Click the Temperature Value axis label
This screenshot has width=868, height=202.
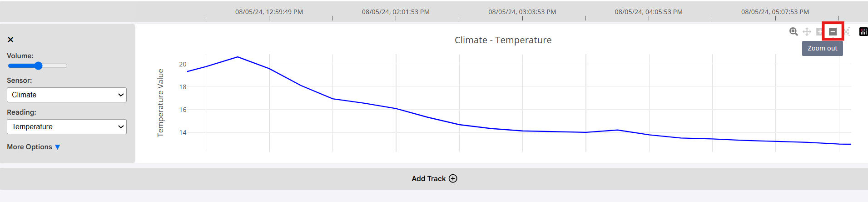coord(160,102)
